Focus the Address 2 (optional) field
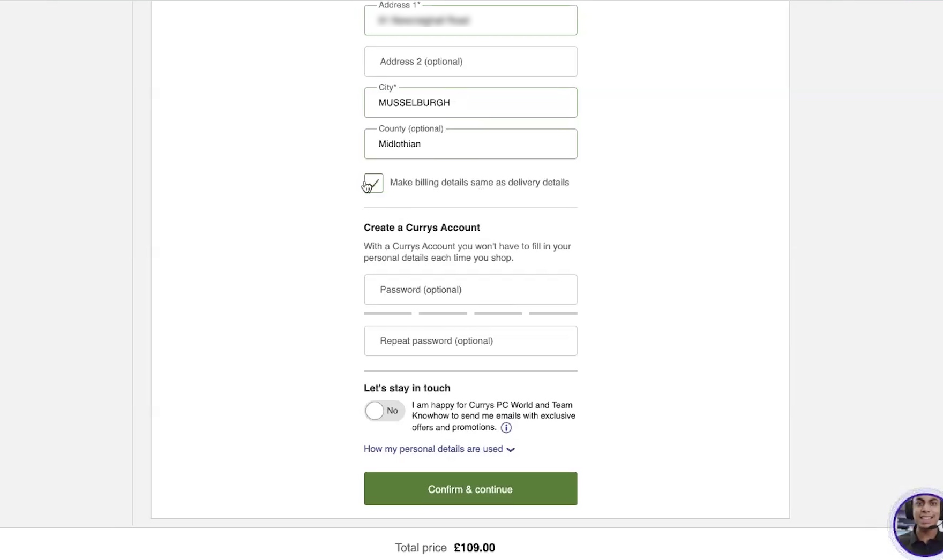 pyautogui.click(x=470, y=62)
